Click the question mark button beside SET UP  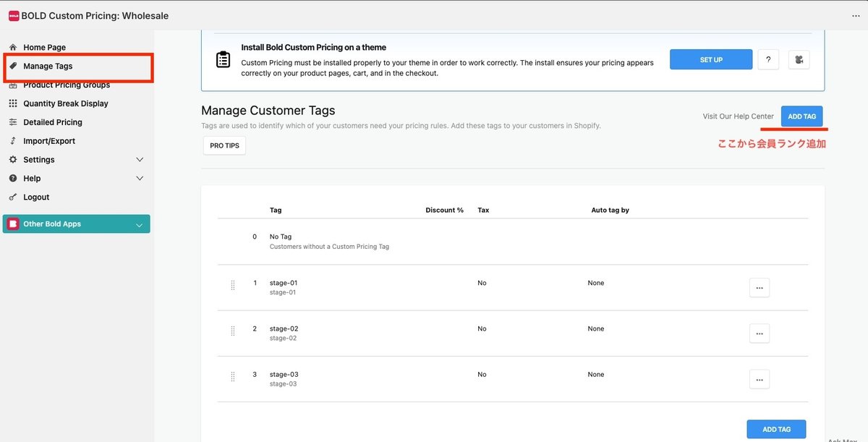[x=768, y=59]
